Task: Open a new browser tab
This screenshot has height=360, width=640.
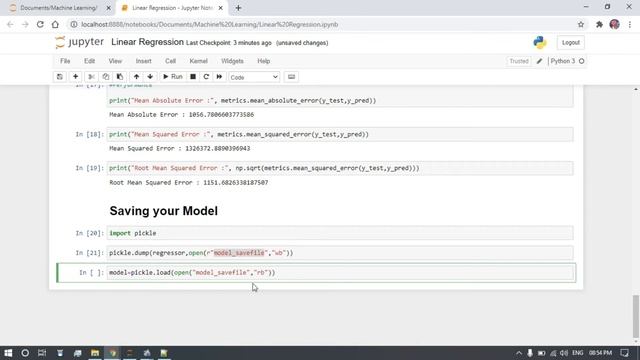Action: click(238, 8)
